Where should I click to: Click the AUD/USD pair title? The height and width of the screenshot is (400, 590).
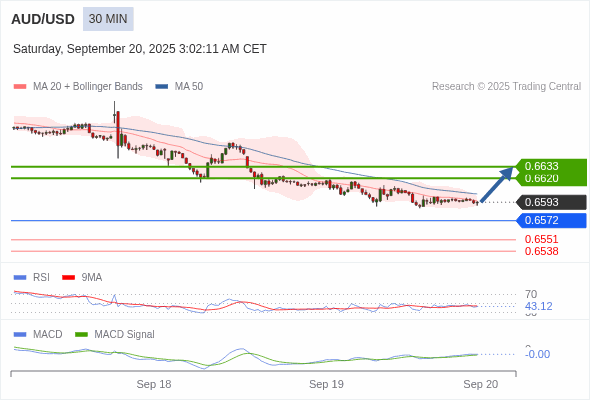click(43, 19)
